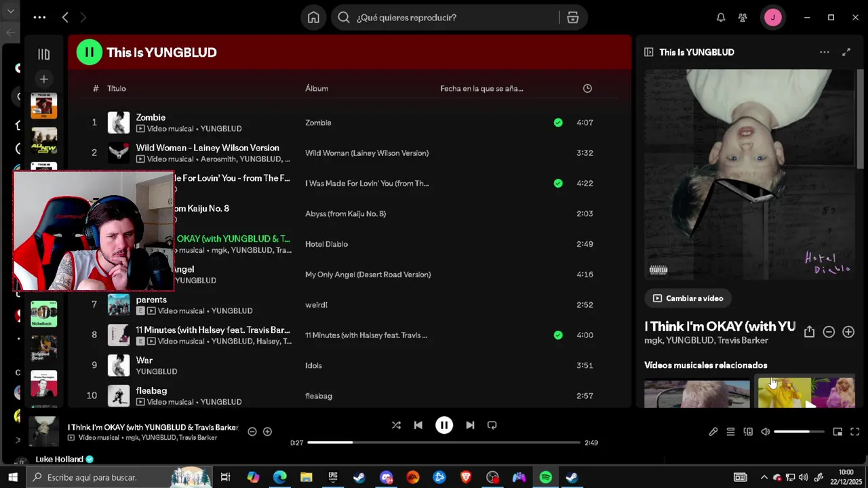This screenshot has height=488, width=868.
Task: Hide the song with the panel's minus icon
Action: pyautogui.click(x=829, y=331)
